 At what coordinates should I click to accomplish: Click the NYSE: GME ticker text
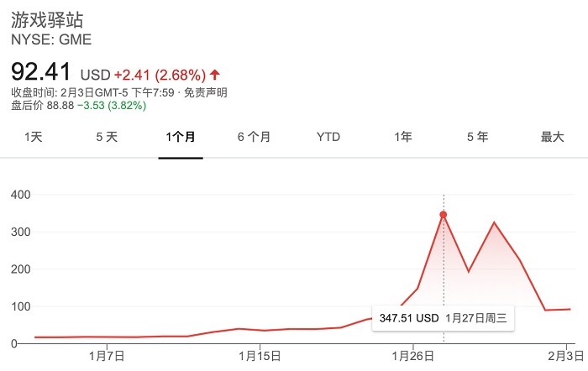tap(51, 39)
